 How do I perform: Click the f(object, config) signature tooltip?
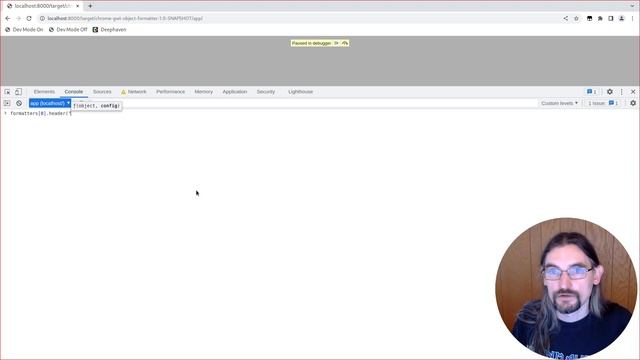click(97, 106)
